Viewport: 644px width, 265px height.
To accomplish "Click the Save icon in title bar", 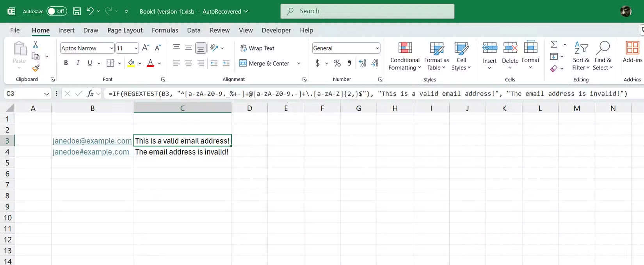I will pyautogui.click(x=77, y=11).
